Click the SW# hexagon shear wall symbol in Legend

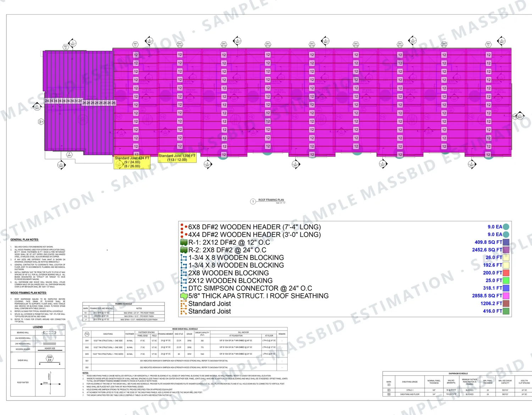(x=49, y=359)
